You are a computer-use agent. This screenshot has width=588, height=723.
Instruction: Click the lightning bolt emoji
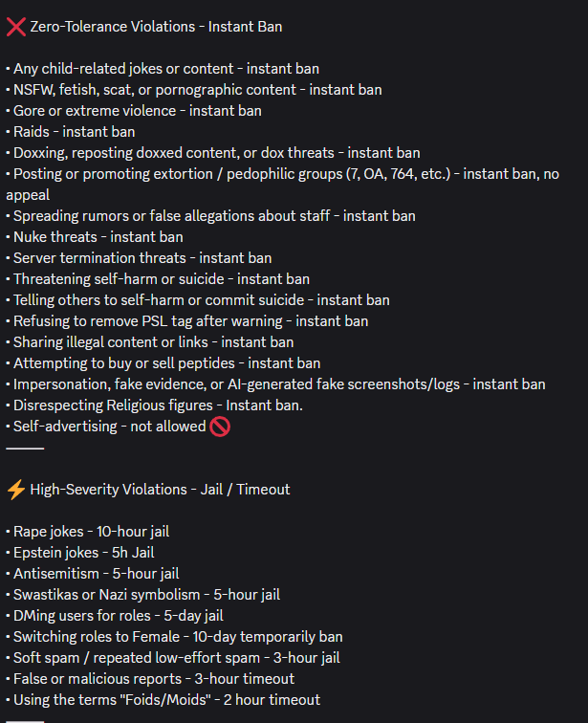click(15, 490)
